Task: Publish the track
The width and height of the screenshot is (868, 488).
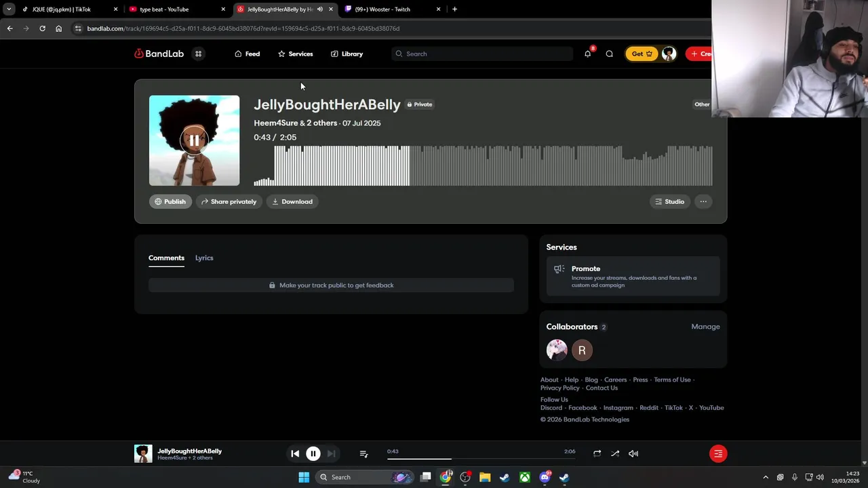Action: pos(170,201)
